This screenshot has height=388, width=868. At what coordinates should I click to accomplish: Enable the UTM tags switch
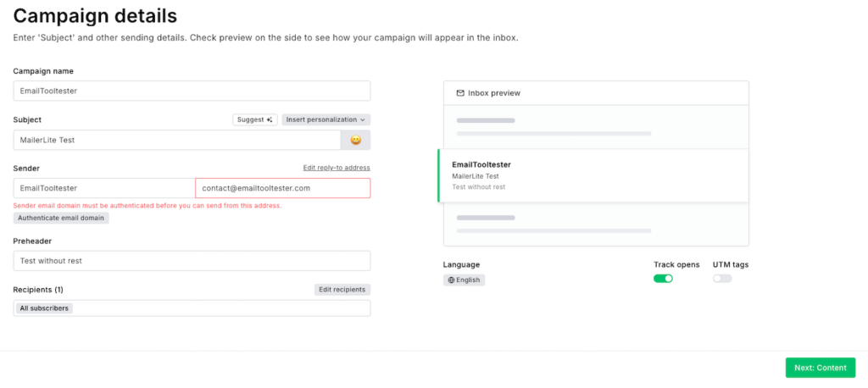click(x=722, y=279)
